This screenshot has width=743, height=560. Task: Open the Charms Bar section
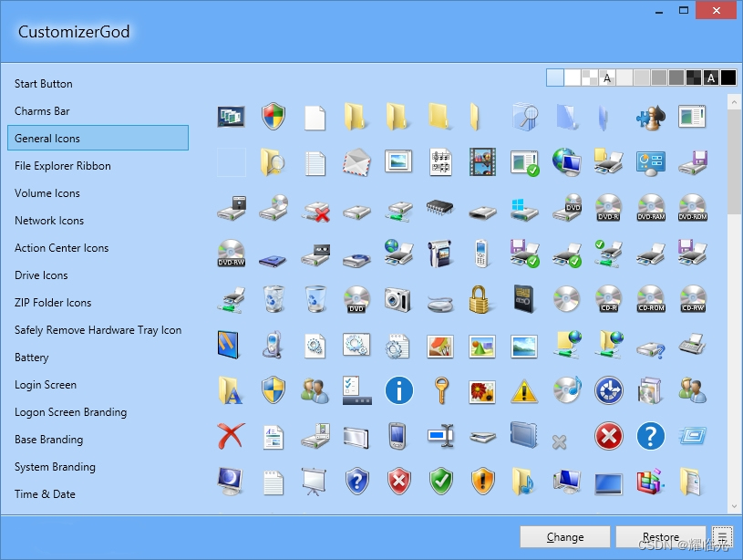pyautogui.click(x=42, y=111)
